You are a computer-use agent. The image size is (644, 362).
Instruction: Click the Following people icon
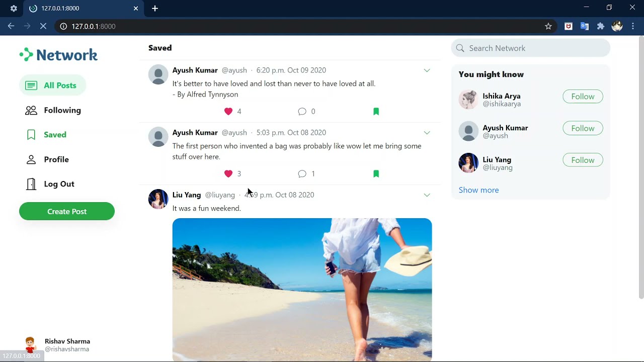tap(31, 110)
